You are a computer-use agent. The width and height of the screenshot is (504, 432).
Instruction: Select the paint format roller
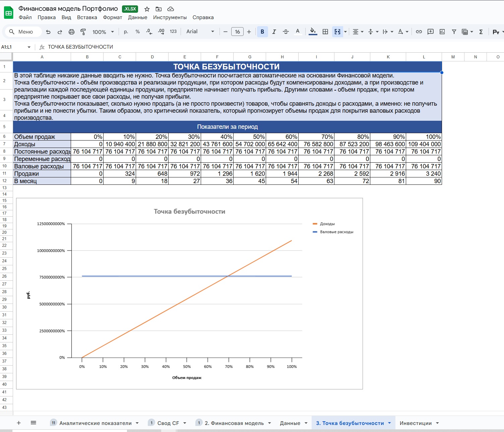click(83, 32)
